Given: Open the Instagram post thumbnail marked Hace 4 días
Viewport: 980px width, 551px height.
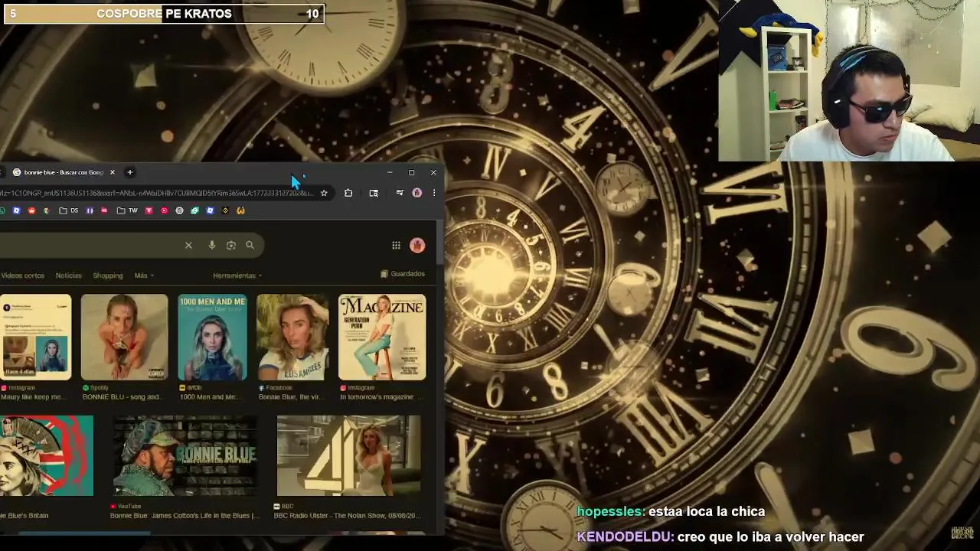Looking at the screenshot, I should [35, 337].
